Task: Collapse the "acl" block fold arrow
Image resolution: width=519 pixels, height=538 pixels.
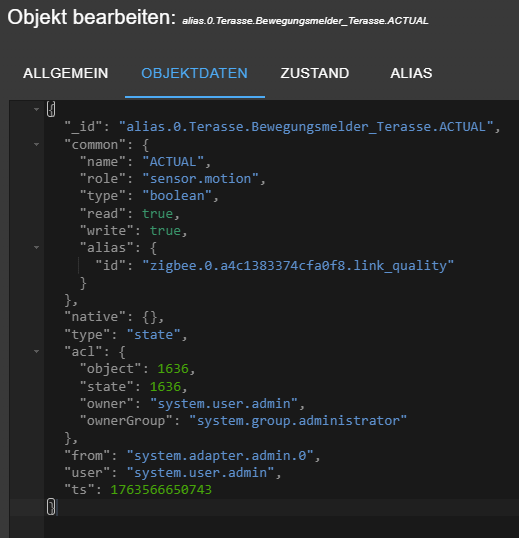Action: click(x=36, y=351)
